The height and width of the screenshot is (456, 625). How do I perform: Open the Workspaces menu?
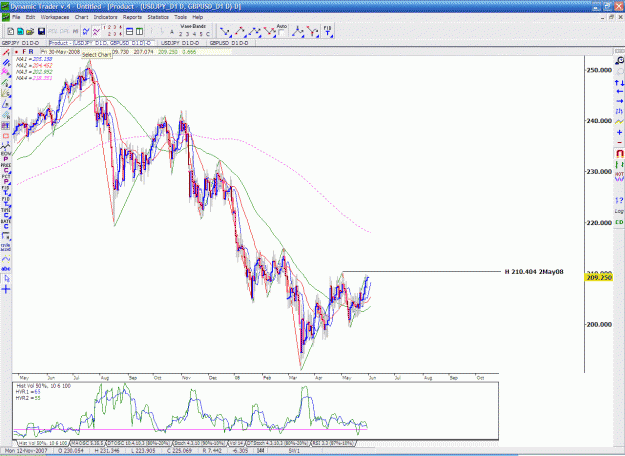click(55, 17)
